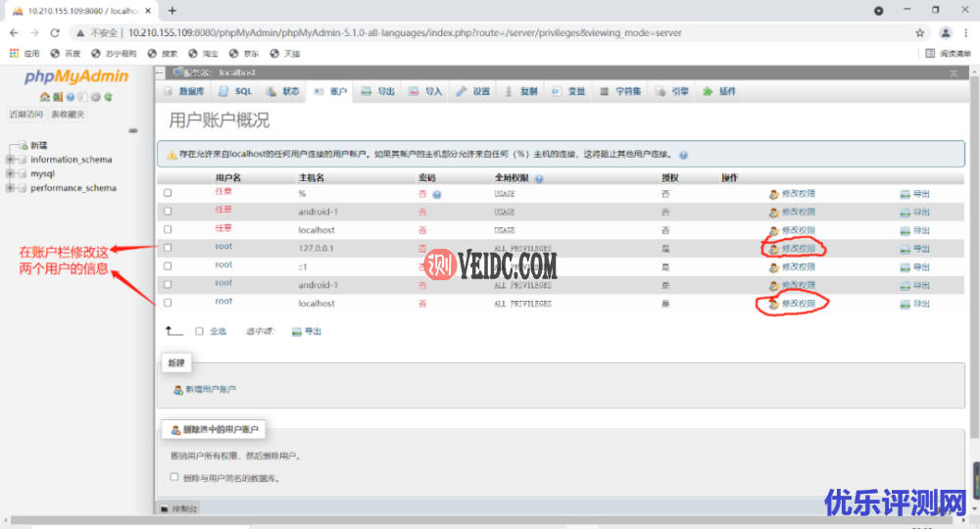This screenshot has width=980, height=529.
Task: Click 修改权限 for root ::1
Action: point(799,267)
